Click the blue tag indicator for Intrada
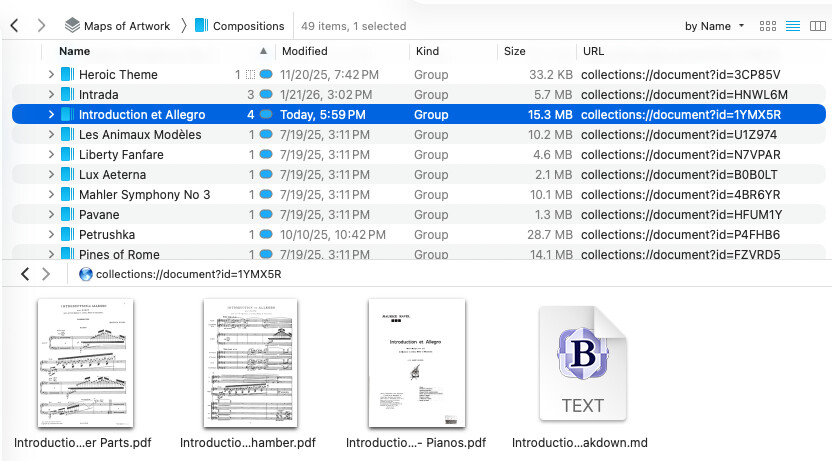This screenshot has height=461, width=832. 266,94
